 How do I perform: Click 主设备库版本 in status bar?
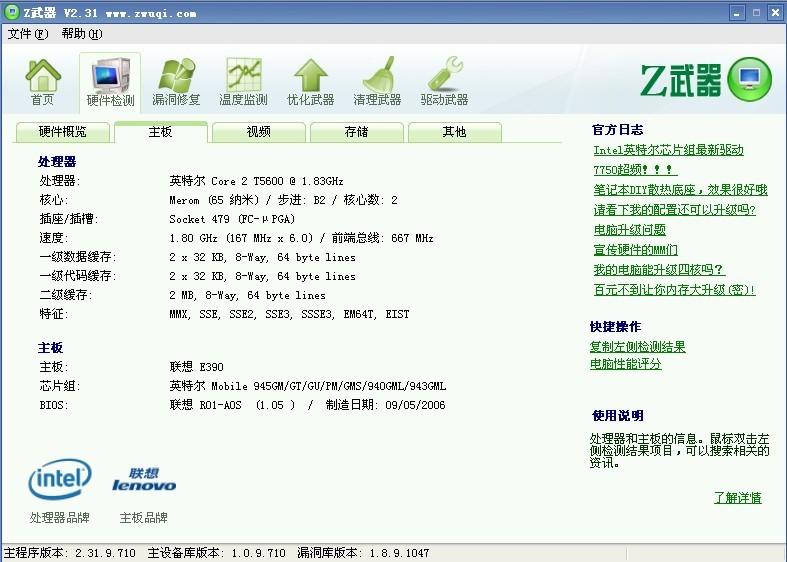coord(216,553)
